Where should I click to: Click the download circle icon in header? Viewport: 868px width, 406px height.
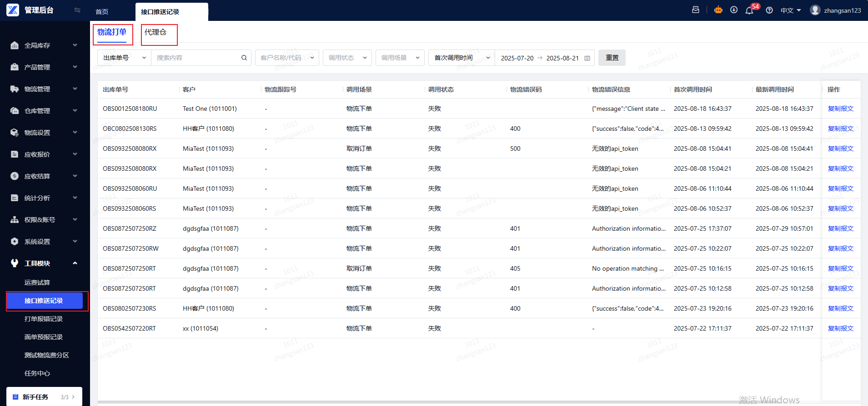[734, 10]
